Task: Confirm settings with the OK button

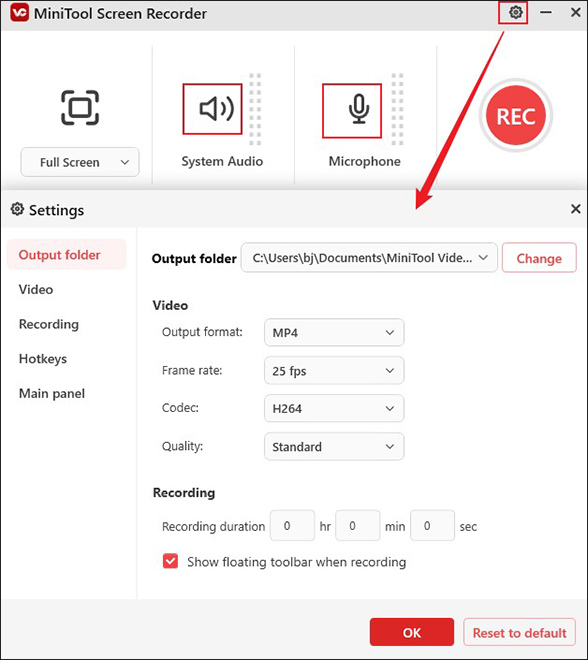Action: 412,632
